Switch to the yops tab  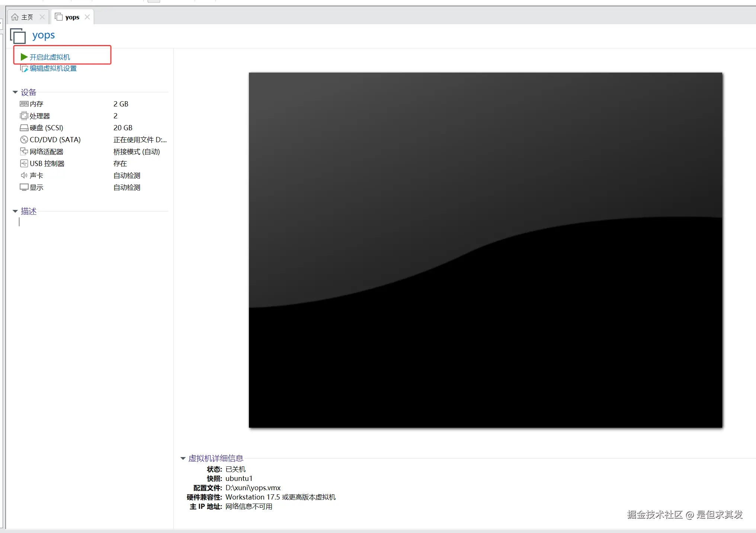click(x=73, y=16)
